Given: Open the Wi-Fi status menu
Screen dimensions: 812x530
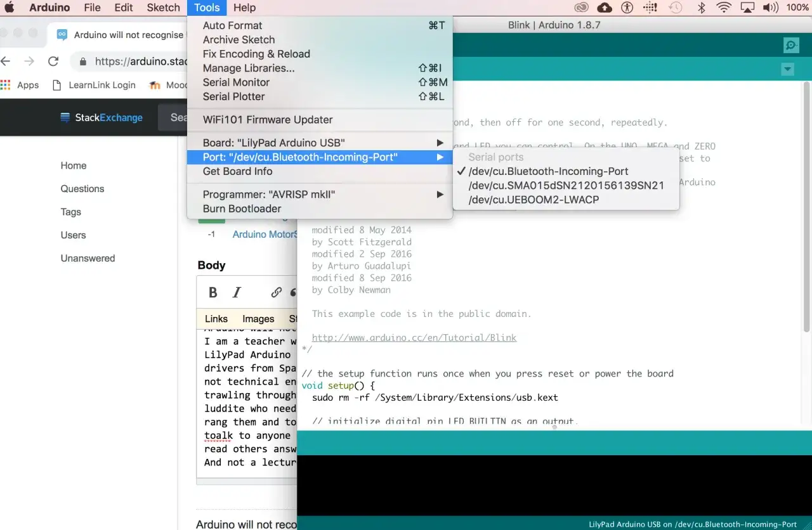Looking at the screenshot, I should pyautogui.click(x=724, y=8).
